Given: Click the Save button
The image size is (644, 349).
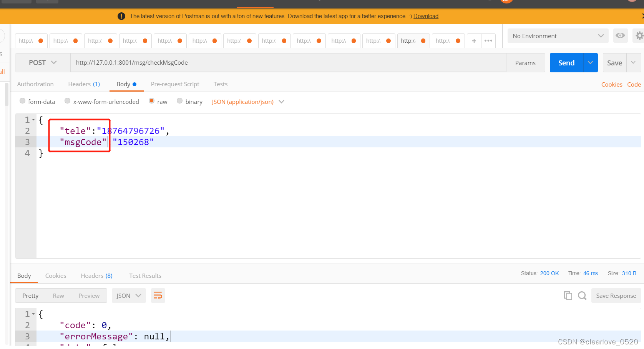Looking at the screenshot, I should (614, 63).
